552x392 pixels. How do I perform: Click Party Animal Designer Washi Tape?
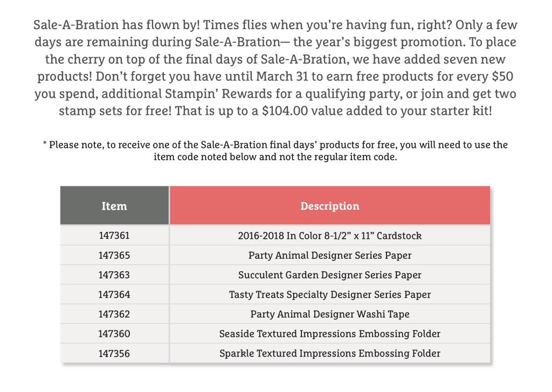(x=329, y=314)
